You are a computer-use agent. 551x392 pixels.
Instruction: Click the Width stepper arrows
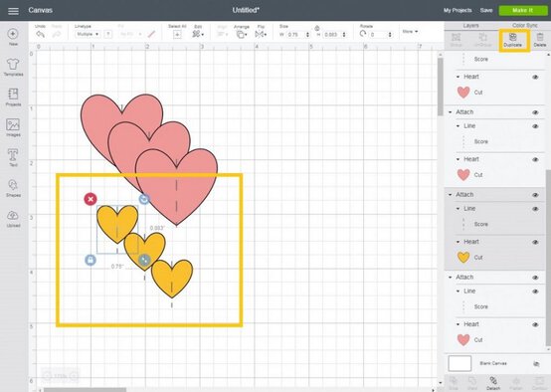coord(308,35)
